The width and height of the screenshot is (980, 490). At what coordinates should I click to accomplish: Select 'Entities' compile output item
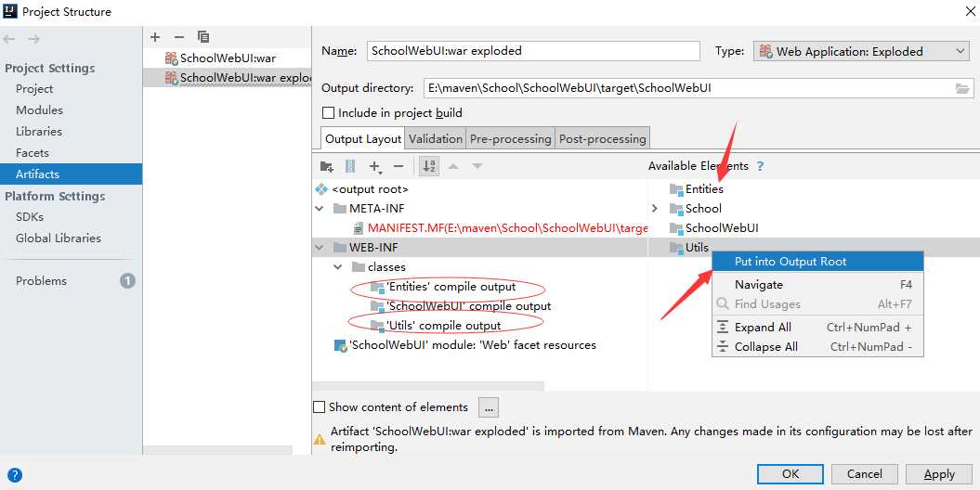pos(451,287)
